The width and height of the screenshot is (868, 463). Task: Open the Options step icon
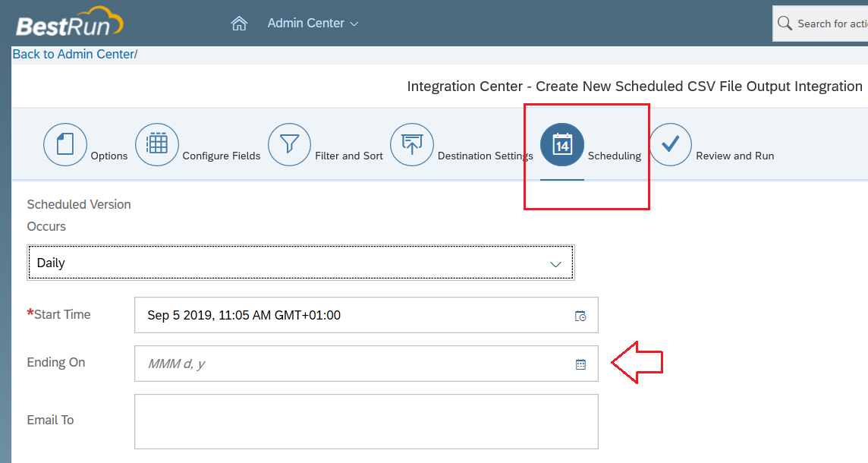pos(65,144)
